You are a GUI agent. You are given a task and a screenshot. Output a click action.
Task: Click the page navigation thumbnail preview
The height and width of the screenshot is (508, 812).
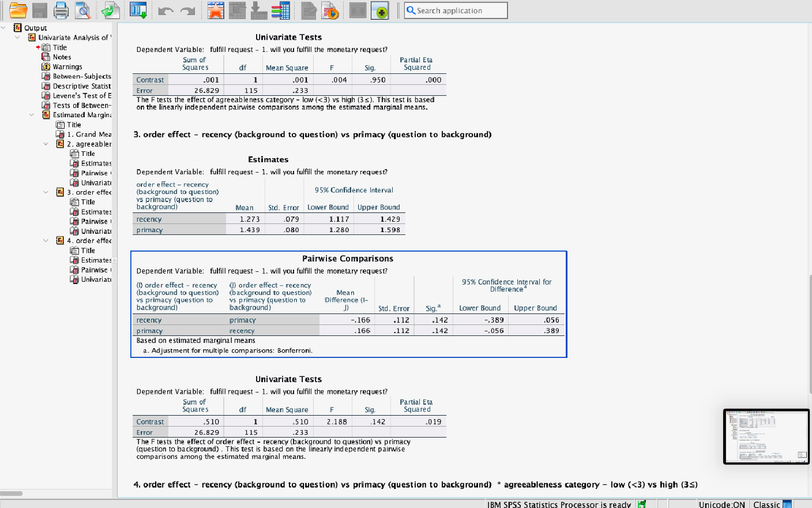coord(766,436)
